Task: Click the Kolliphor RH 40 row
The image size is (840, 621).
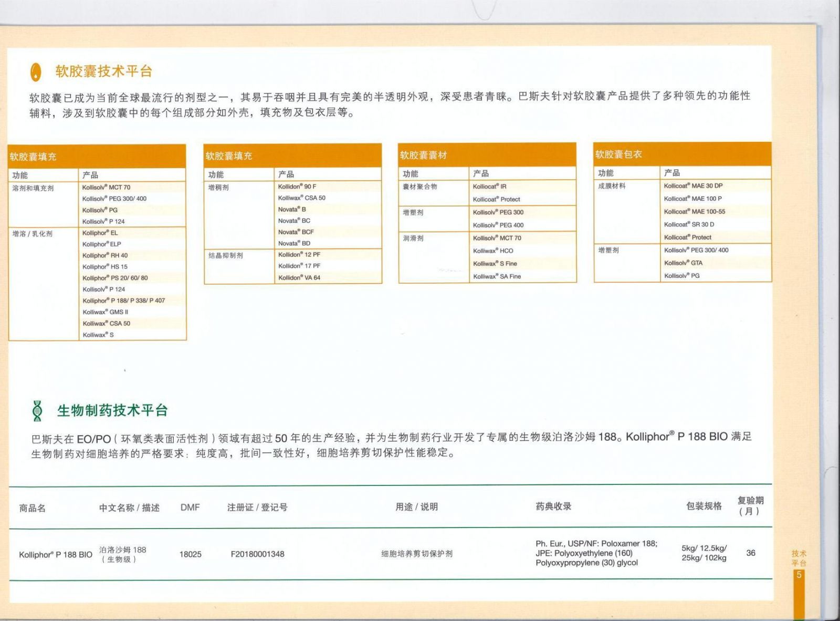Action: coord(132,255)
